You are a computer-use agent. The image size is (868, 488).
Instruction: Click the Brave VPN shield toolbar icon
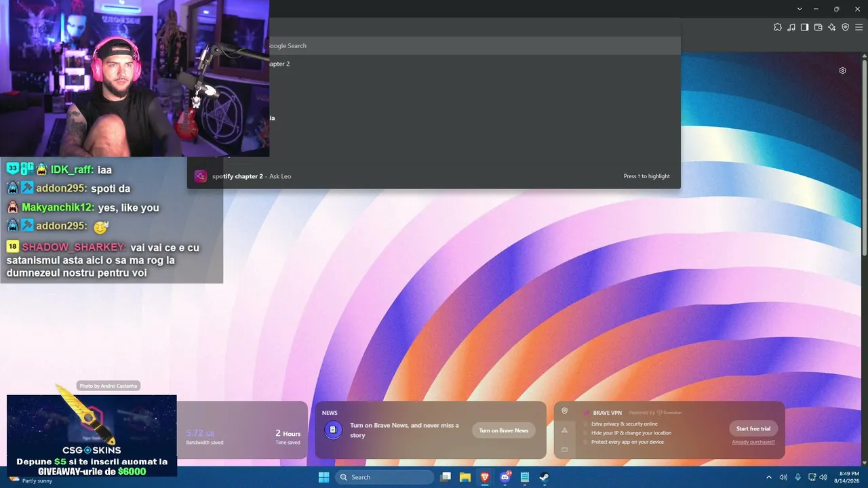pos(845,27)
